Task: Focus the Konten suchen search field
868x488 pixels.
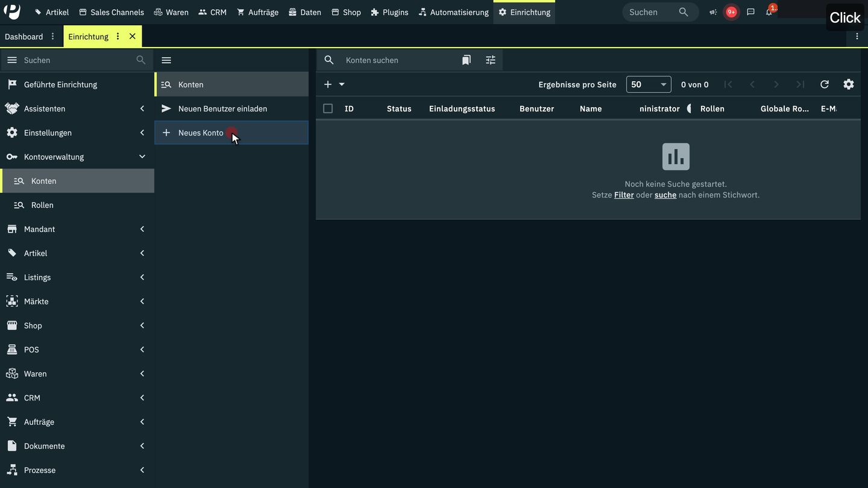Action: coord(398,60)
